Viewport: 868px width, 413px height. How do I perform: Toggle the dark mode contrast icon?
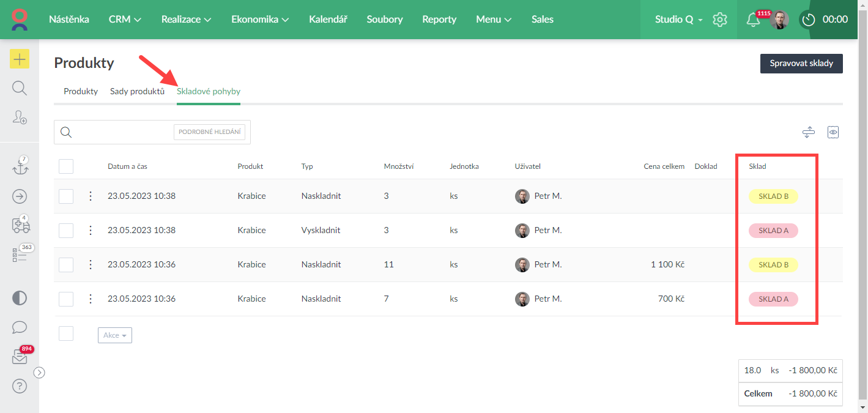[20, 299]
